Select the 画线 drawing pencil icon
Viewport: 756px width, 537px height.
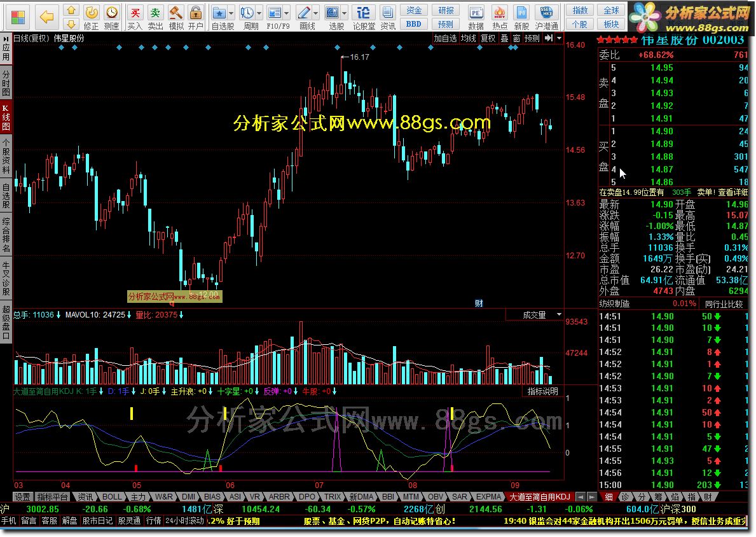click(303, 13)
